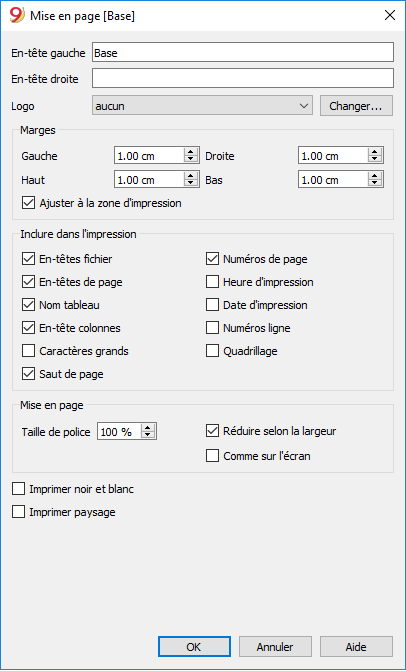Image resolution: width=406 pixels, height=671 pixels.
Task: Enable Date d'impression checkbox
Action: coord(212,305)
